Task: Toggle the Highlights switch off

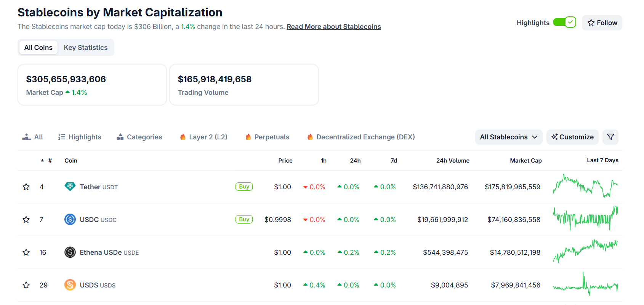Action: (x=564, y=22)
